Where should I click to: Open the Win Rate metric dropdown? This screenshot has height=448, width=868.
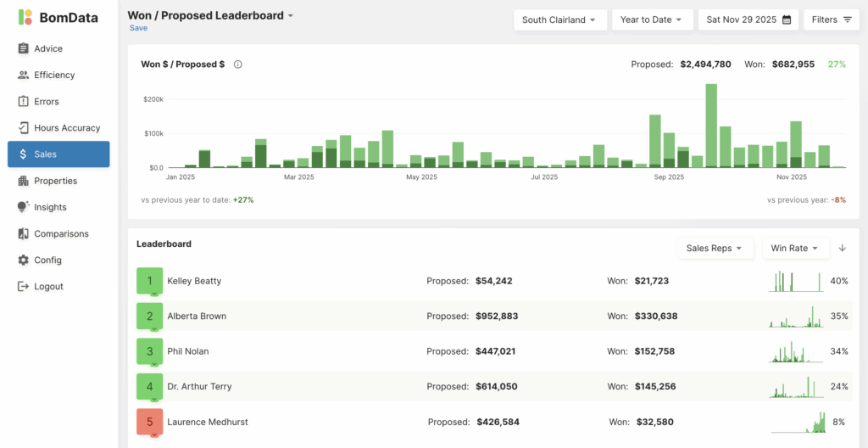point(794,248)
